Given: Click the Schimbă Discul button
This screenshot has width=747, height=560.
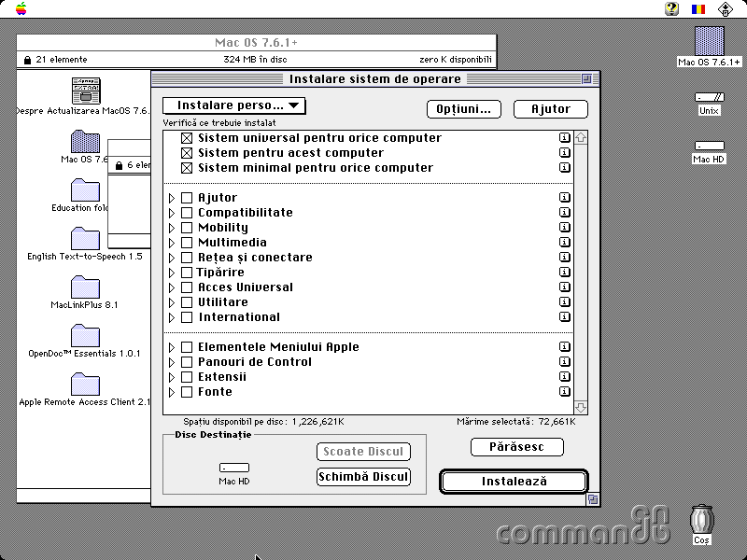Looking at the screenshot, I should [363, 477].
